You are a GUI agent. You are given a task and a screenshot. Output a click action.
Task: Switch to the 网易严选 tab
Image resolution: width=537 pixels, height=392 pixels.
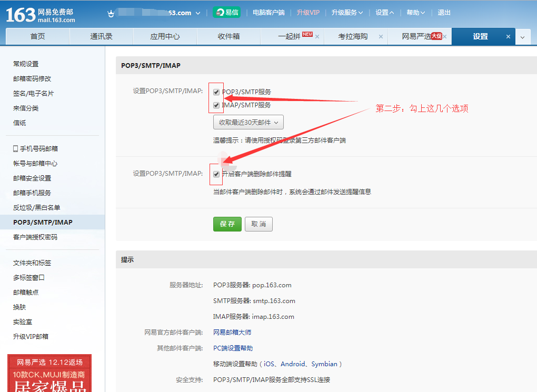(417, 37)
